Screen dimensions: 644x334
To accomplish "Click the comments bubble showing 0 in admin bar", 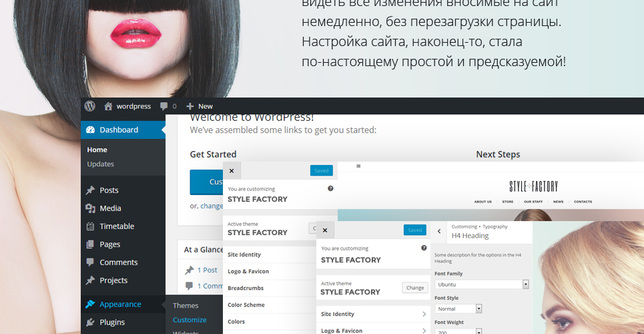I will pyautogui.click(x=168, y=106).
